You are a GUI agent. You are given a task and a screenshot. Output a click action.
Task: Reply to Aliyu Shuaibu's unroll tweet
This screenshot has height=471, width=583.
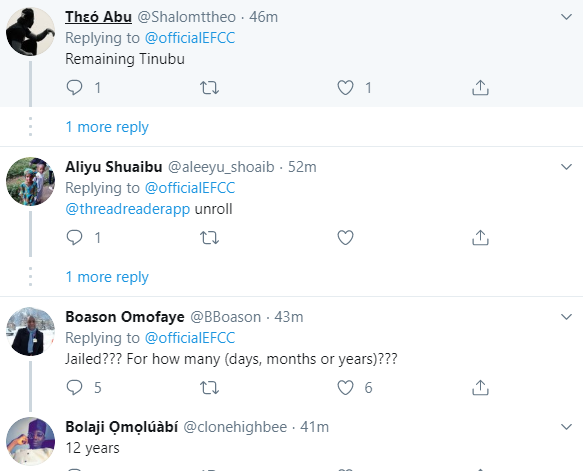[x=74, y=238]
